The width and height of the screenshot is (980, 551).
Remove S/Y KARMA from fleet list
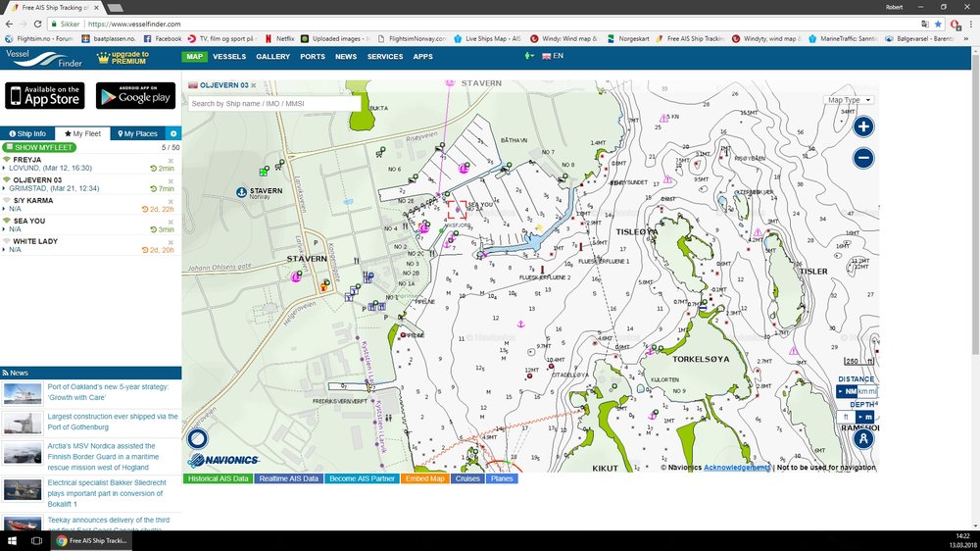[170, 201]
